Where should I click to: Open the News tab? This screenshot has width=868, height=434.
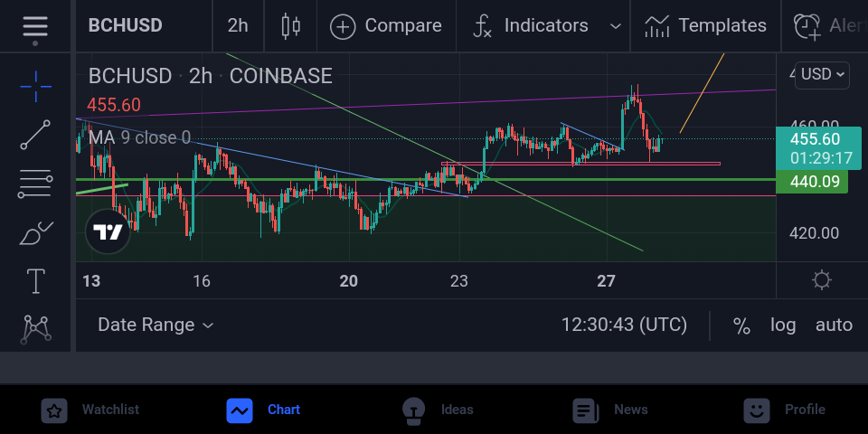(x=610, y=410)
